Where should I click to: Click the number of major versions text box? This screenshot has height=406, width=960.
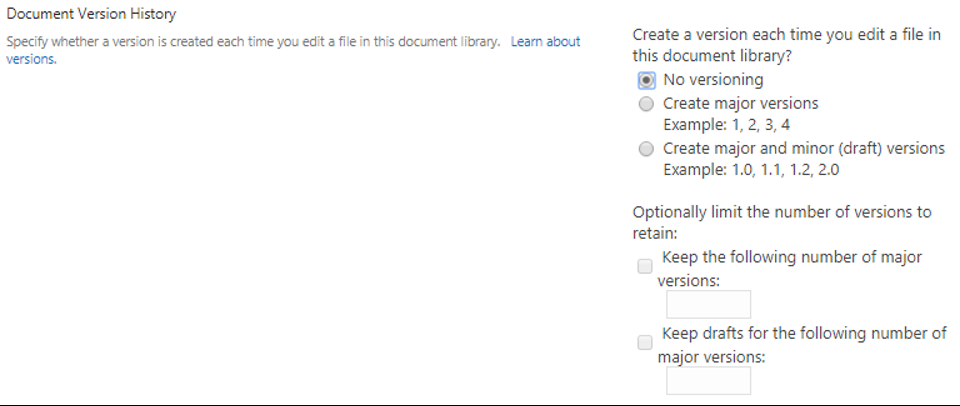point(708,304)
